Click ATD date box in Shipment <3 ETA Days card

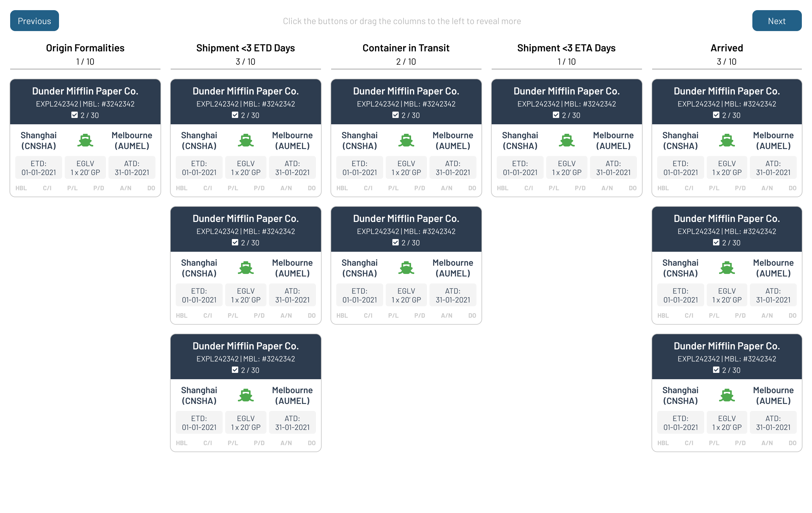(613, 167)
